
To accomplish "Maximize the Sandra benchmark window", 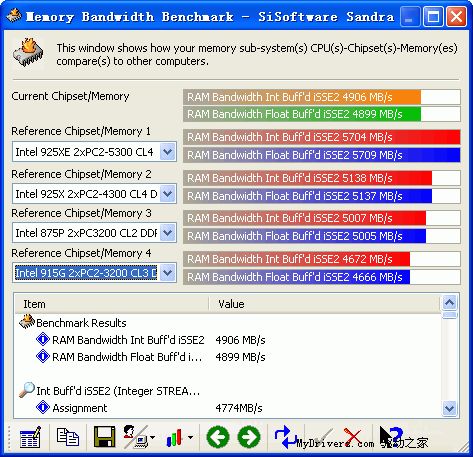I will click(433, 16).
